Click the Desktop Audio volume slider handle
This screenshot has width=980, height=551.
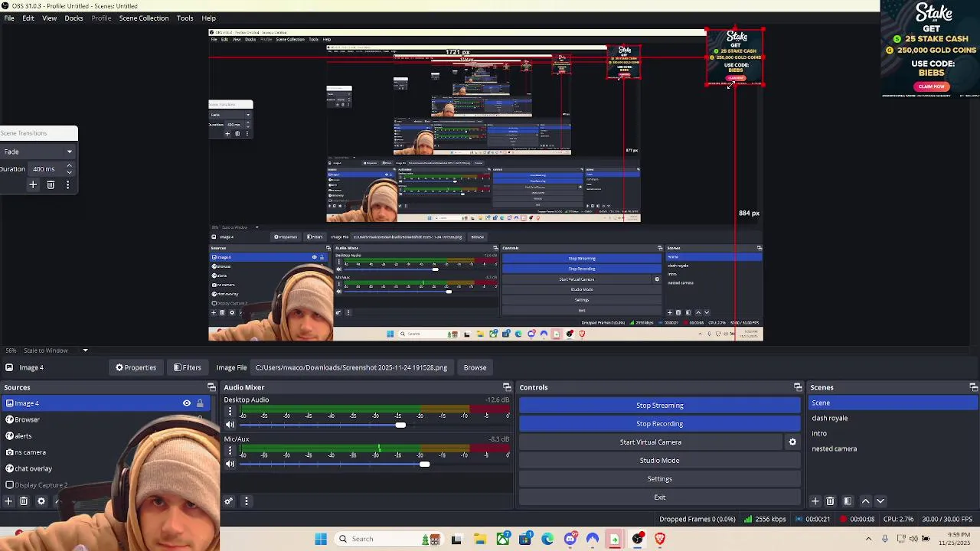[x=400, y=425]
